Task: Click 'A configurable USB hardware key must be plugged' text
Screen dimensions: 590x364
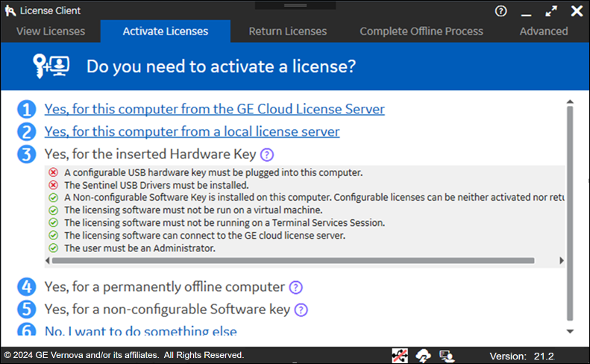Action: point(213,172)
